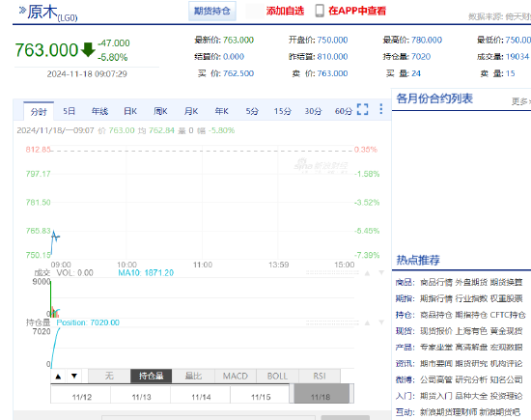The image size is (531, 420).
Task: Click 更多 link in contract list header
Action: click(x=520, y=101)
